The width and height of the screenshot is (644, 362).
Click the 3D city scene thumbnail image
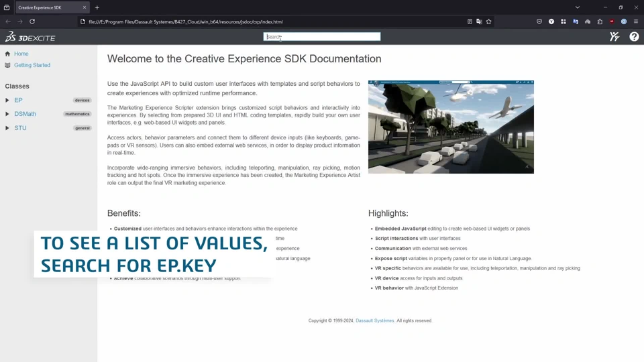451,127
